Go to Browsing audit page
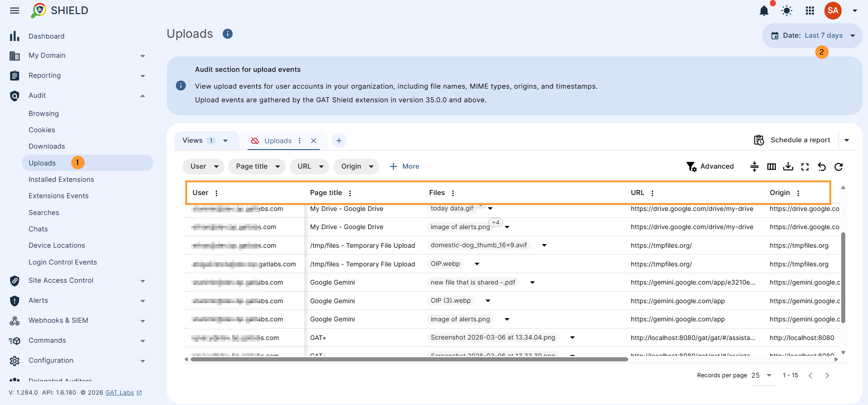 [44, 114]
